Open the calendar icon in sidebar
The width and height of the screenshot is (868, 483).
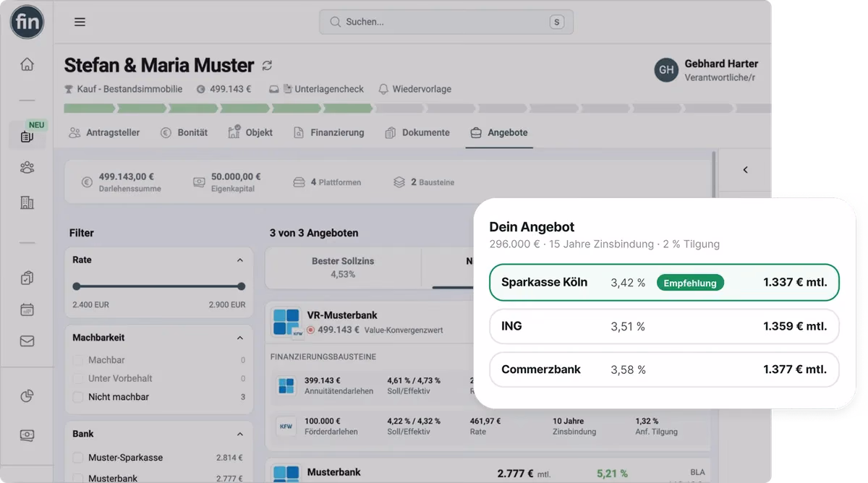[27, 309]
